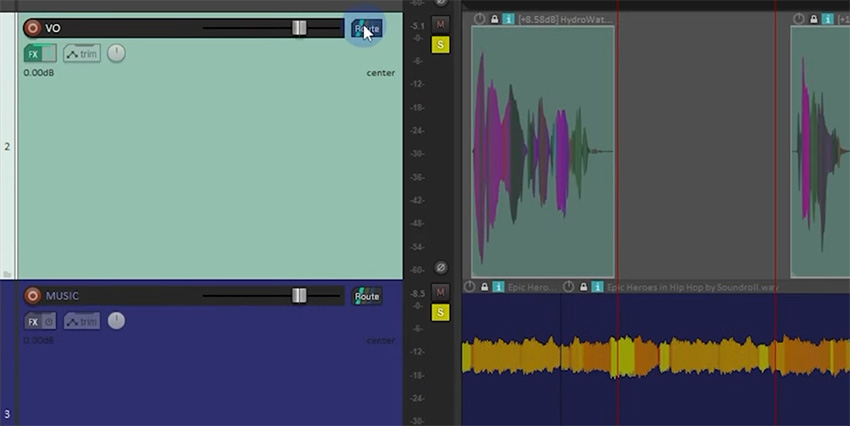The image size is (850, 426).
Task: Mute the VO track
Action: tap(441, 24)
